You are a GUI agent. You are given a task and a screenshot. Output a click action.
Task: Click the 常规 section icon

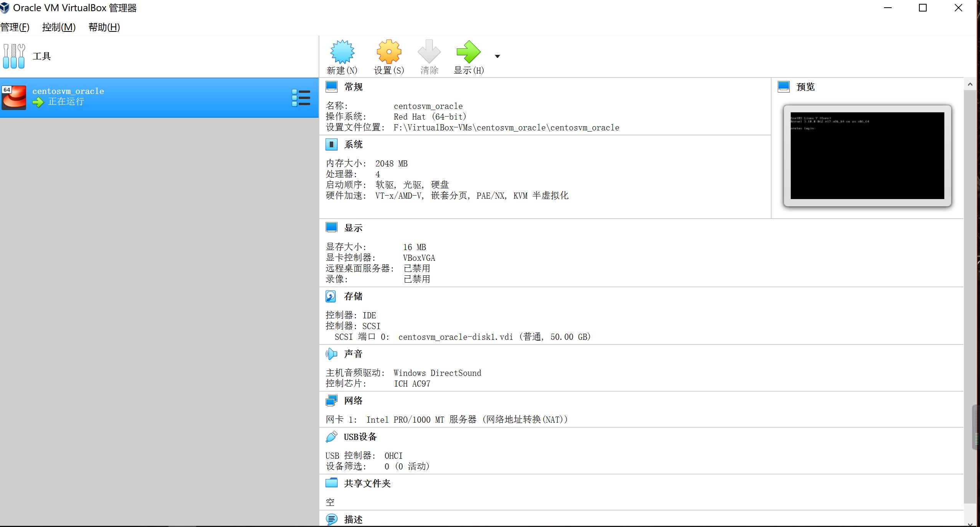click(332, 87)
